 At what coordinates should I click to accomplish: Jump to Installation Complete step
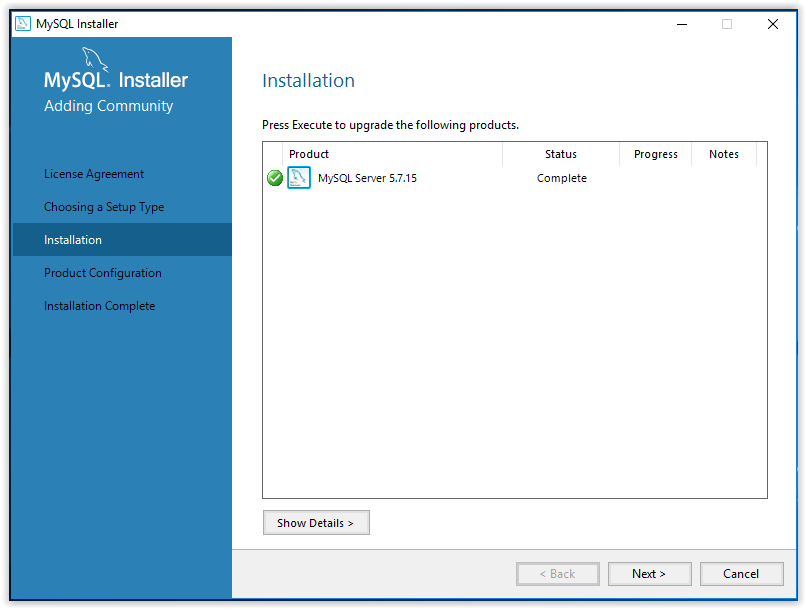(x=99, y=306)
